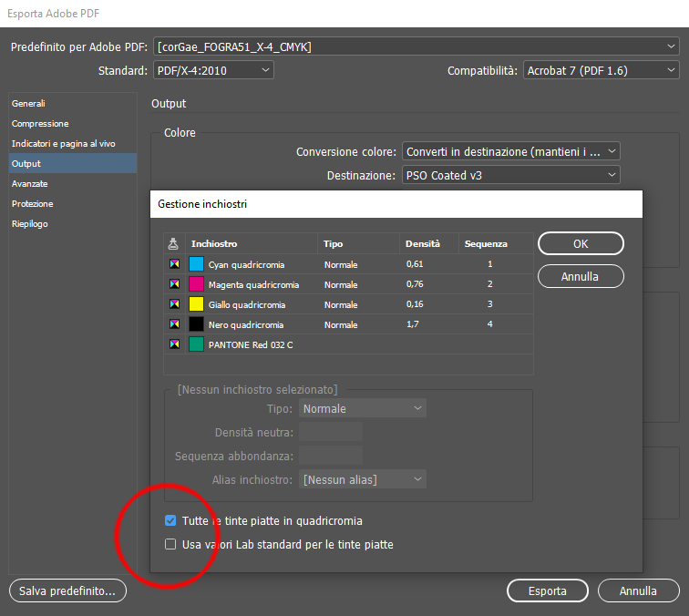The image size is (689, 616).
Task: Click the Tipo column header
Action: 358,244
